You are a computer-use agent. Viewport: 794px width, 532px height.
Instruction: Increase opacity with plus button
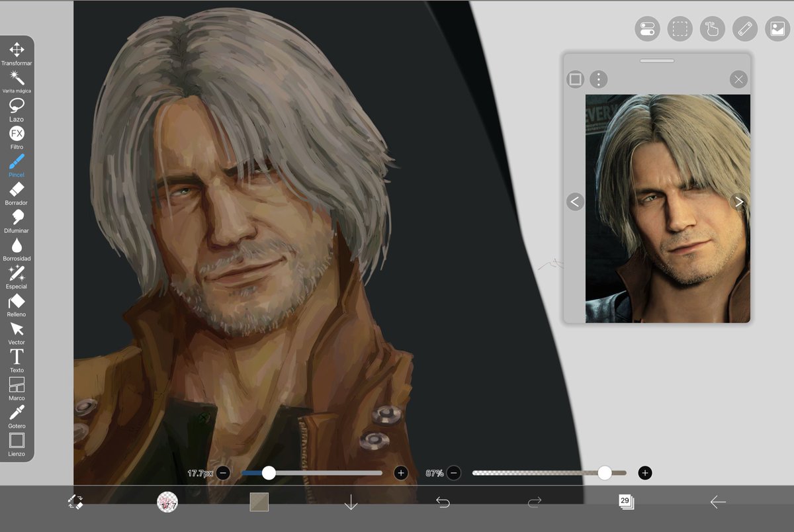(x=645, y=473)
